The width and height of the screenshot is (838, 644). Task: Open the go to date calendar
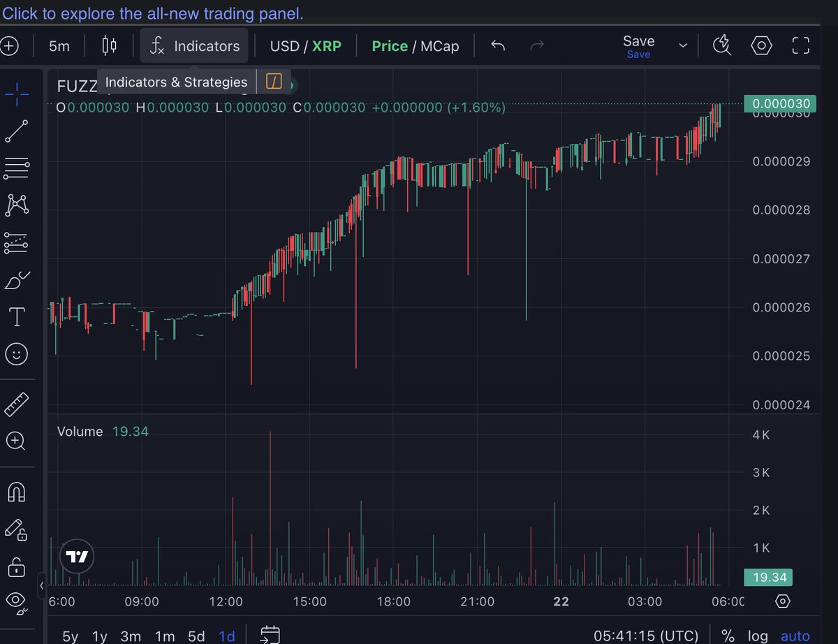coord(270,634)
